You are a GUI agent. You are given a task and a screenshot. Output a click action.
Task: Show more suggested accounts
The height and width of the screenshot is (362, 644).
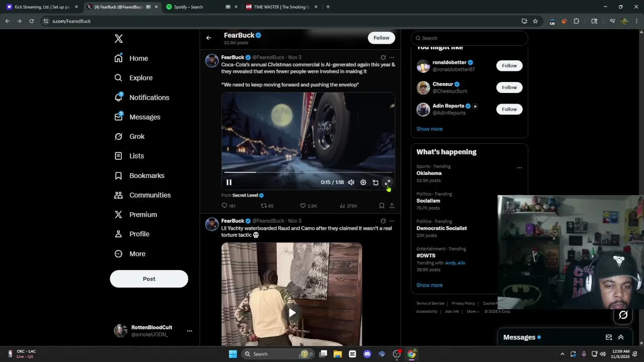[429, 129]
